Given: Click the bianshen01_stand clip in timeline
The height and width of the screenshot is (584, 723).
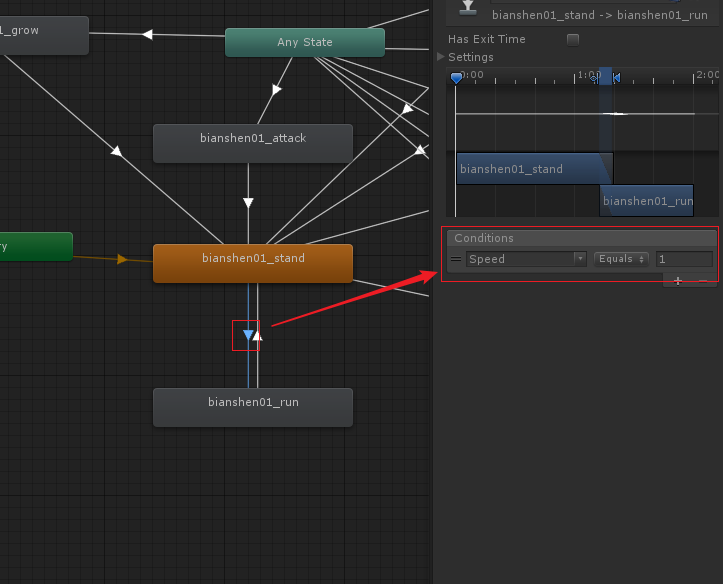Looking at the screenshot, I should point(534,169).
